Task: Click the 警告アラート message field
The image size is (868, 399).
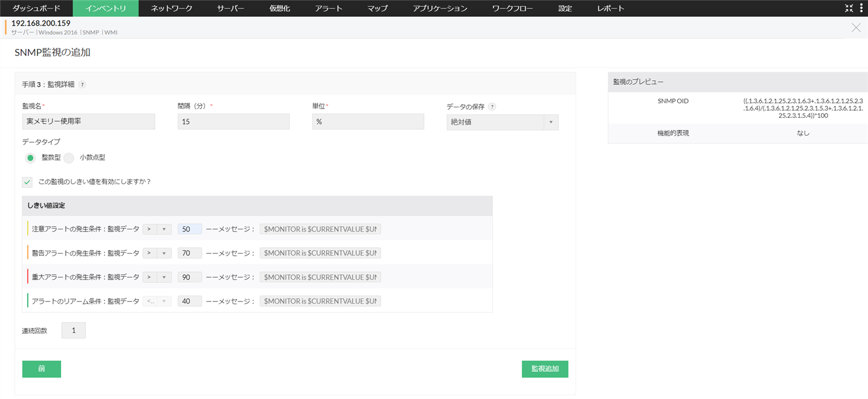Action: (320, 253)
